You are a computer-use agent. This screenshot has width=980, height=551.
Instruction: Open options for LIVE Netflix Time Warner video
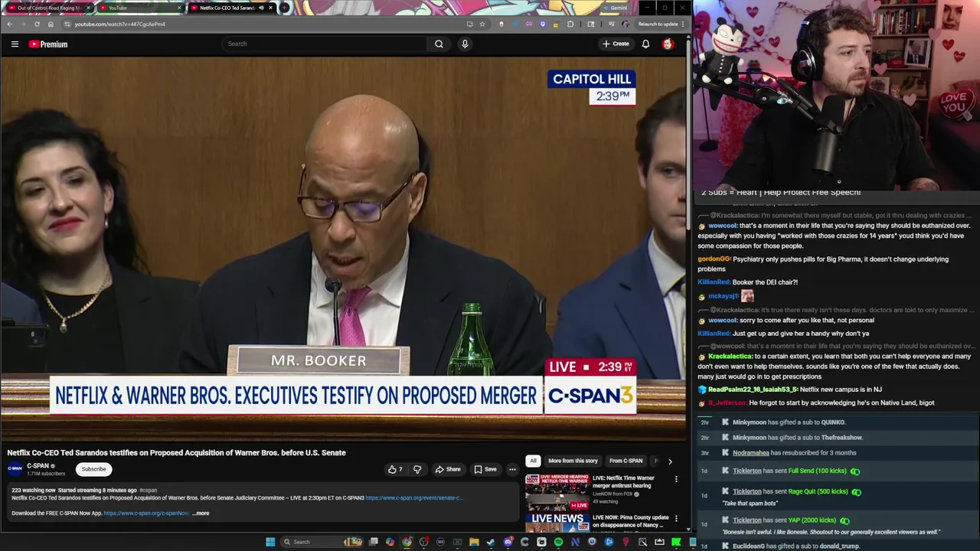click(x=676, y=479)
